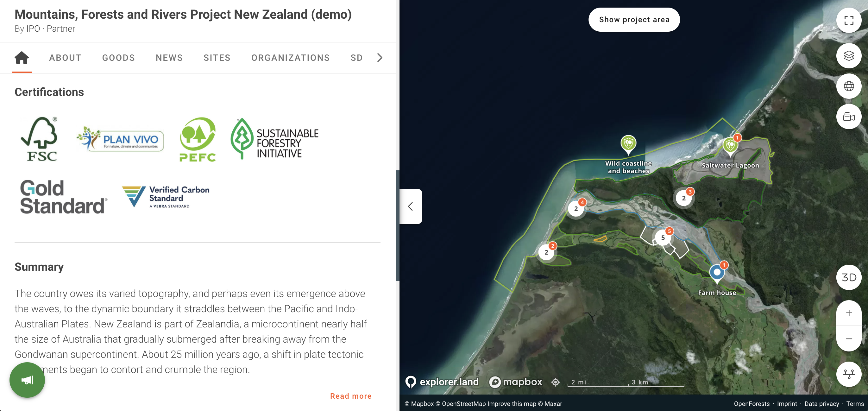The image size is (868, 411).
Task: Open the camera tour icon
Action: tap(848, 117)
